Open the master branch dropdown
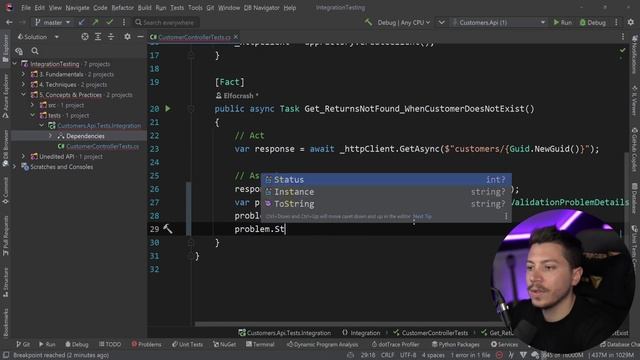Image resolution: width=640 pixels, height=360 pixels. 53,22
